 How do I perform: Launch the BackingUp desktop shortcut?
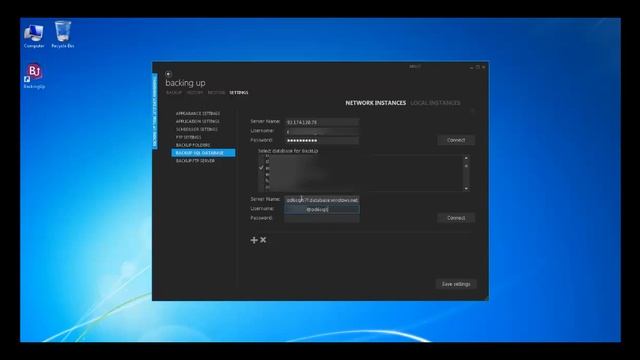pyautogui.click(x=34, y=76)
